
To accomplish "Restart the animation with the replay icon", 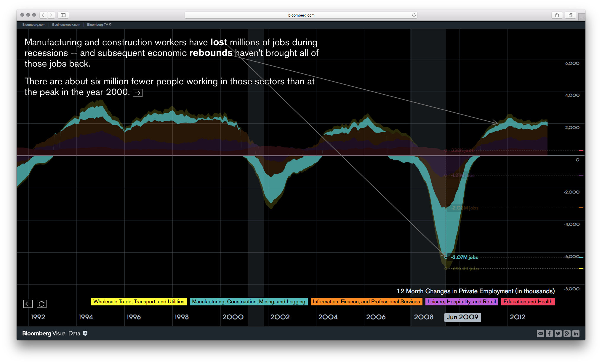I will (x=41, y=304).
